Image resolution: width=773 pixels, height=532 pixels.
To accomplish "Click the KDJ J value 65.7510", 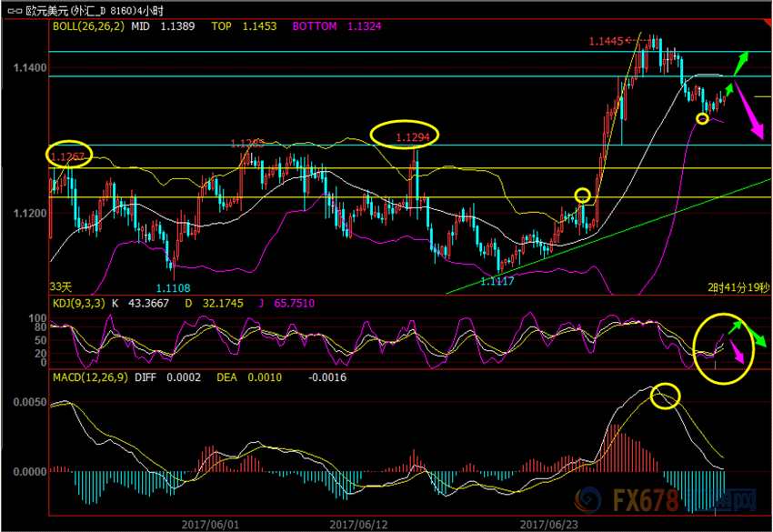I will click(294, 303).
